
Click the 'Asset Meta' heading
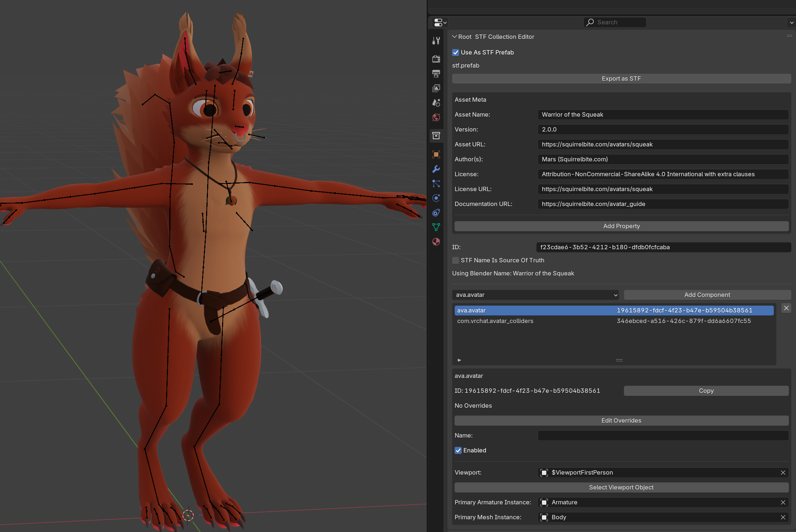[470, 100]
